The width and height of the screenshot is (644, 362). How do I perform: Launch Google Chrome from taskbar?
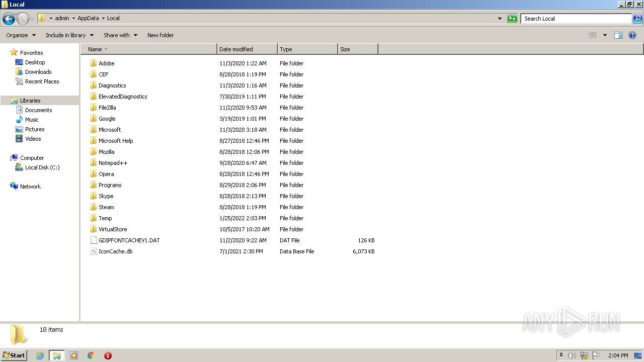tap(91, 355)
